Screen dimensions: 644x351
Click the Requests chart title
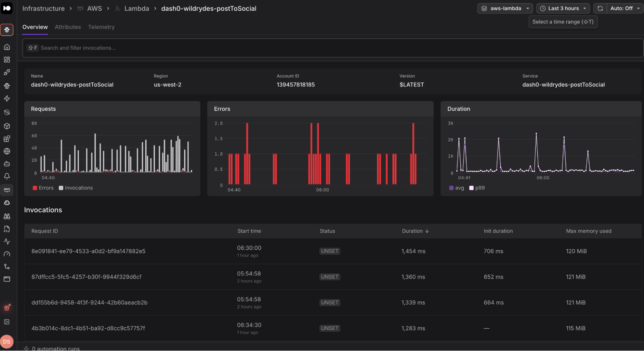click(x=43, y=109)
